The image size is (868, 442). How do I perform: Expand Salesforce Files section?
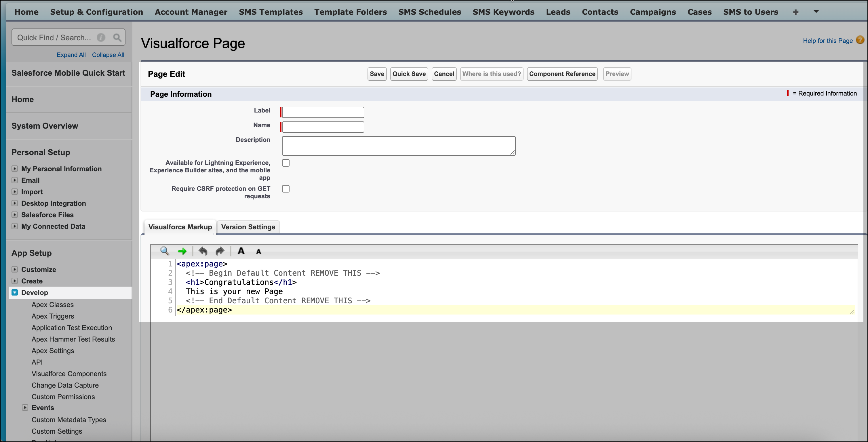[14, 214]
